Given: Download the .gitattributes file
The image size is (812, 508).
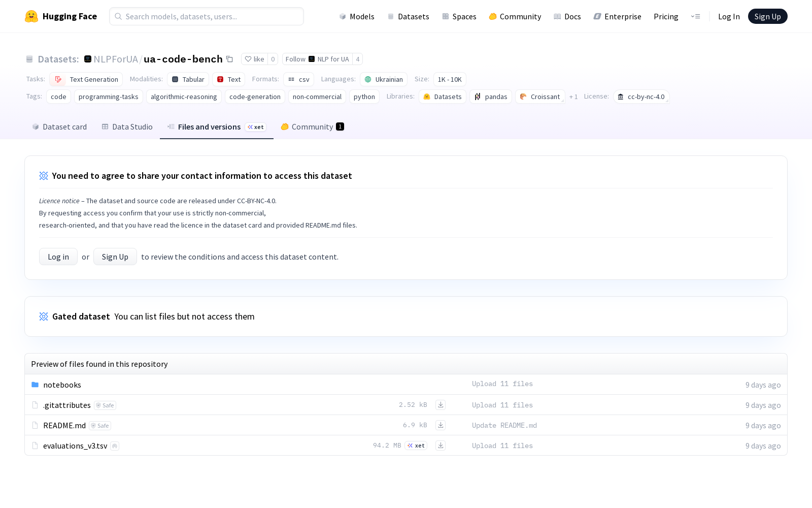Looking at the screenshot, I should [441, 405].
